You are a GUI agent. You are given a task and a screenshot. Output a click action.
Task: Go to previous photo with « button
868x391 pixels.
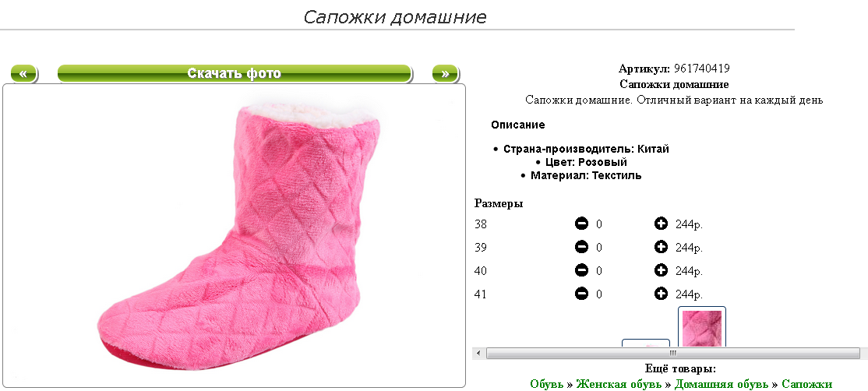click(23, 73)
